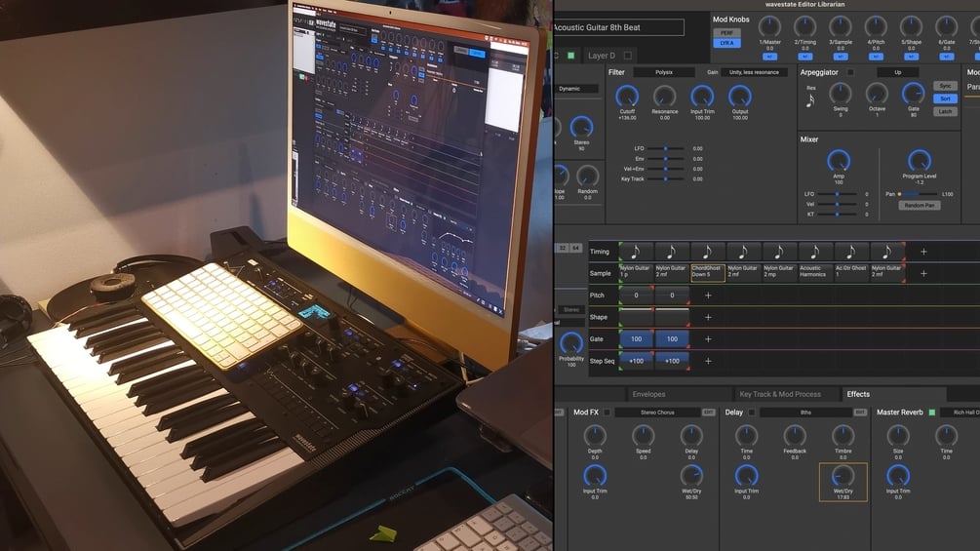Click the 64 steps button
This screenshot has width=980, height=551.
pos(575,248)
